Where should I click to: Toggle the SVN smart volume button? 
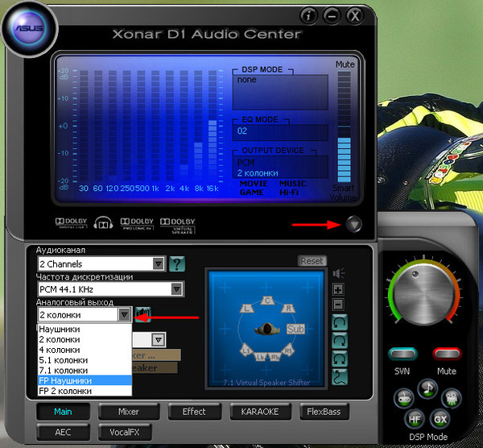402,353
